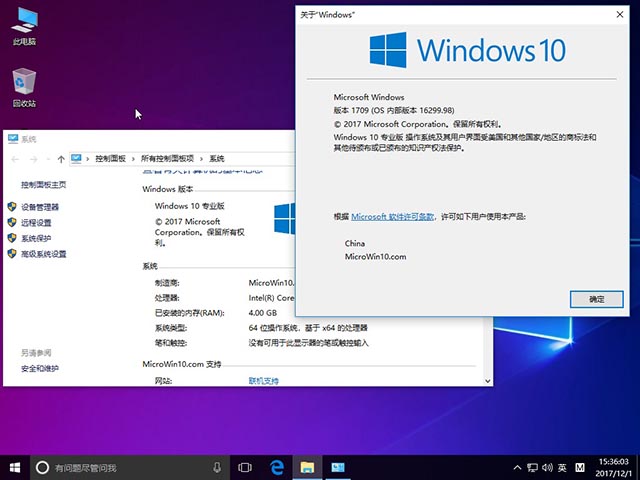
Task: Click OK (确定) in About Windows dialog
Action: click(596, 299)
